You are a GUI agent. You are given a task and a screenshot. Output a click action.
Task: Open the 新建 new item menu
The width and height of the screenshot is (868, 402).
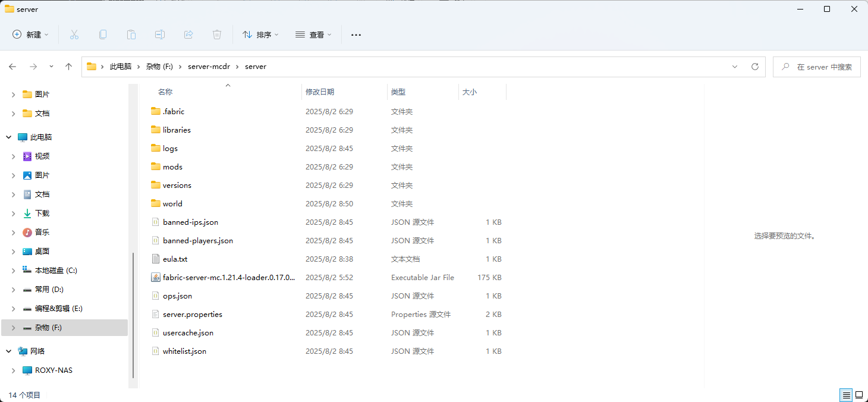point(31,35)
